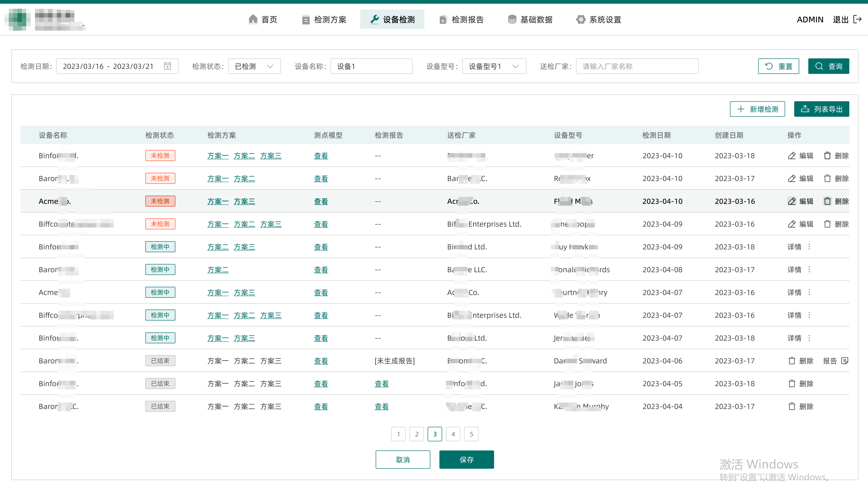Click [未生成报告] text

coord(395,361)
